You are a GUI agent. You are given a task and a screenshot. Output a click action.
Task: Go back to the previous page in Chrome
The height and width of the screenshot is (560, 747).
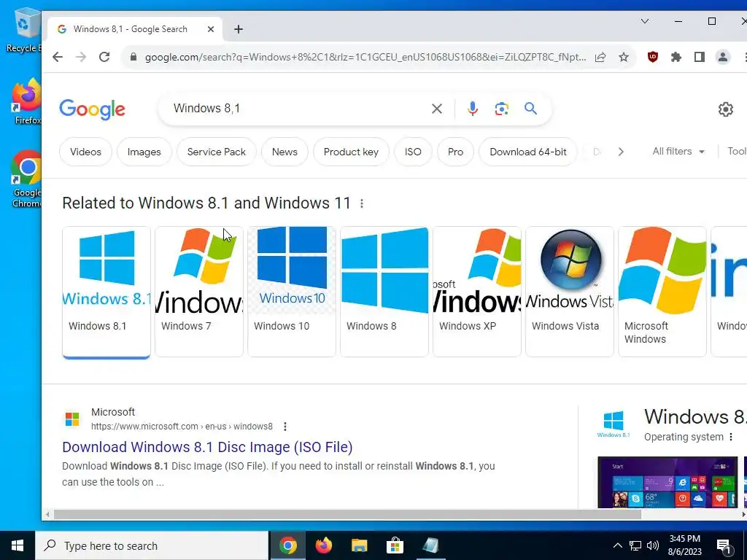58,57
